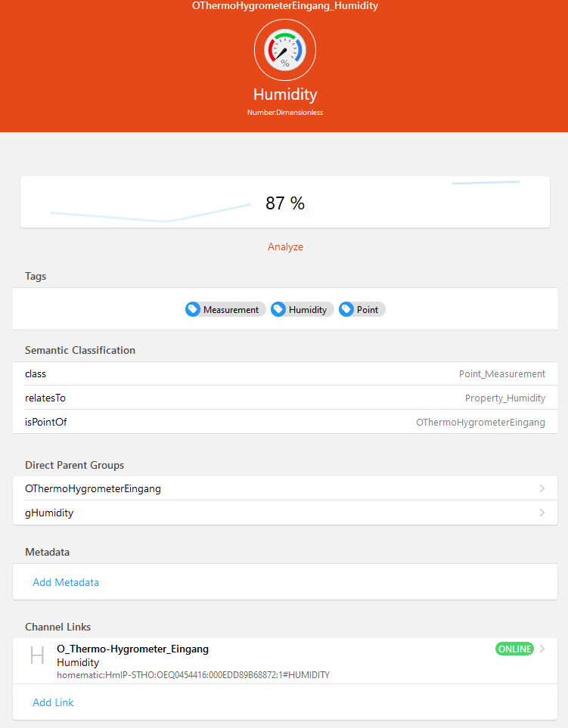The height and width of the screenshot is (728, 568).
Task: Click Add Link under Channel Links
Action: tap(53, 702)
